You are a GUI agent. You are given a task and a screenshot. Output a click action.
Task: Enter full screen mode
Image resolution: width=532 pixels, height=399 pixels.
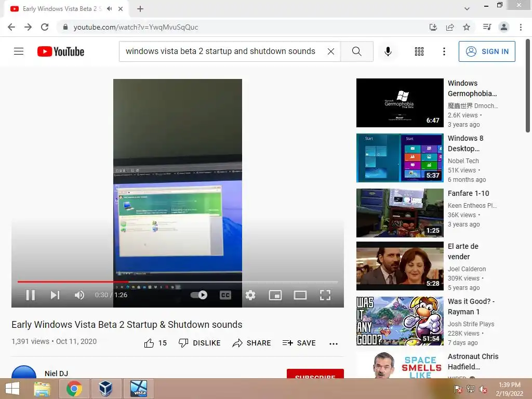click(325, 295)
